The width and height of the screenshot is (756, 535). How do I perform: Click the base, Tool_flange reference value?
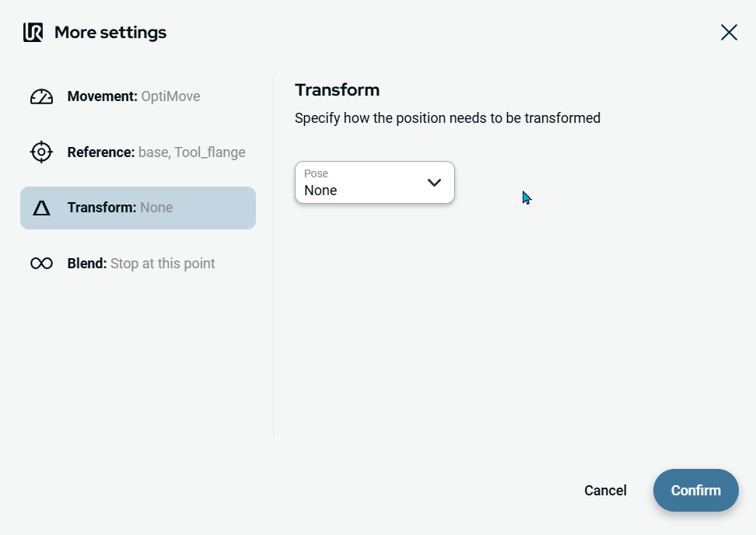192,152
